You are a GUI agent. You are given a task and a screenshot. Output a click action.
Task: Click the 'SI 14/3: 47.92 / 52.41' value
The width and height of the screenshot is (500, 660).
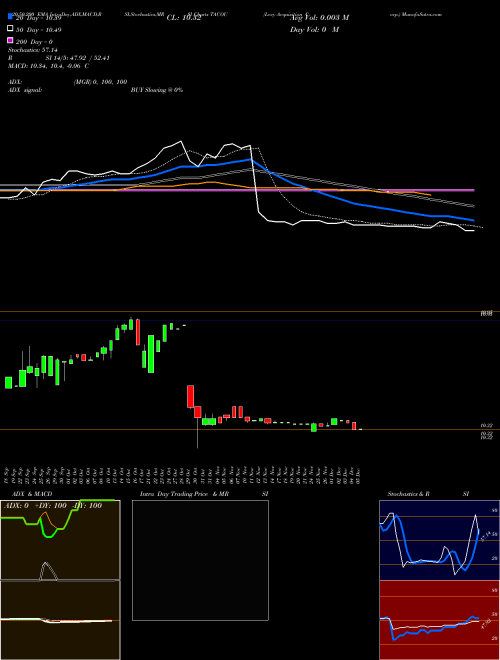(x=75, y=58)
